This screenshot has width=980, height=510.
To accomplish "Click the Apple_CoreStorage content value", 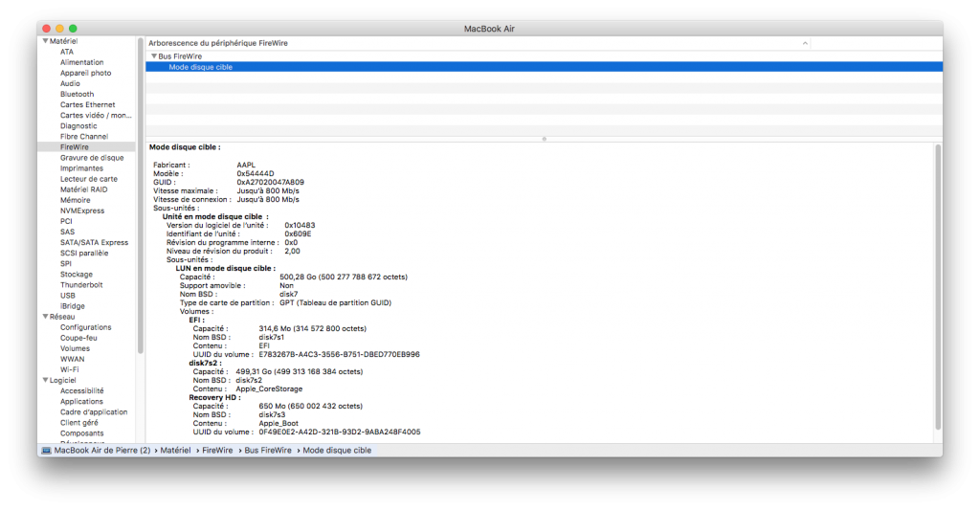I will pos(269,389).
